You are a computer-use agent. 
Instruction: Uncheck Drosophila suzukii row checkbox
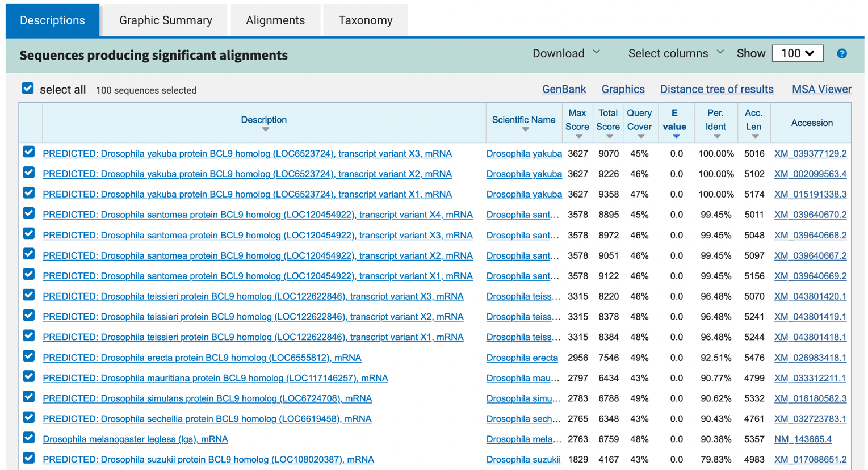point(29,459)
